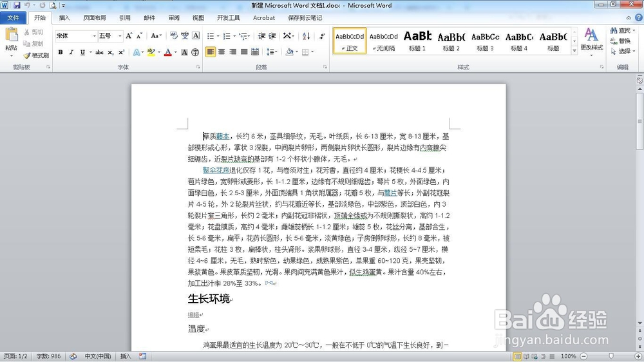This screenshot has width=644, height=362.
Task: Apply the 标题 1 style
Action: point(417,41)
